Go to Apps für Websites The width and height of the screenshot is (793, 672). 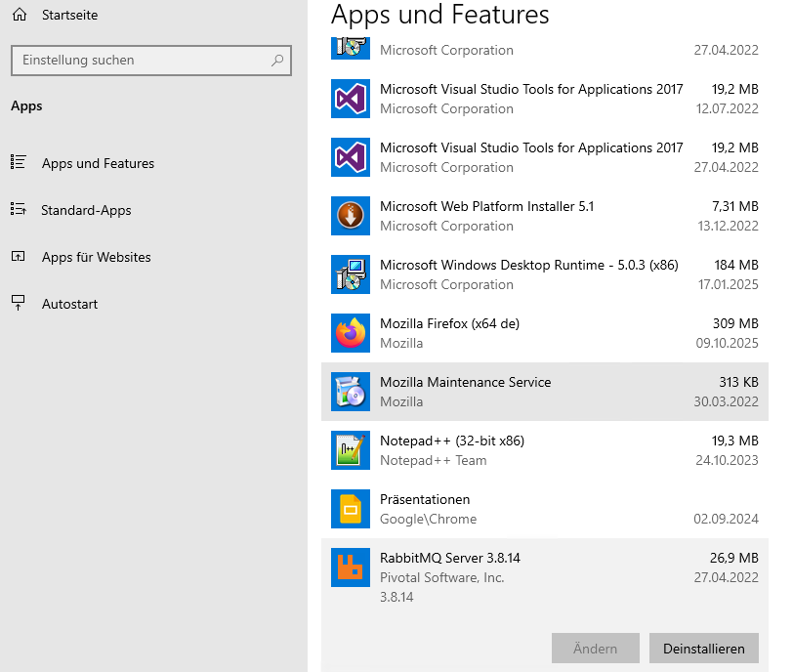[97, 257]
